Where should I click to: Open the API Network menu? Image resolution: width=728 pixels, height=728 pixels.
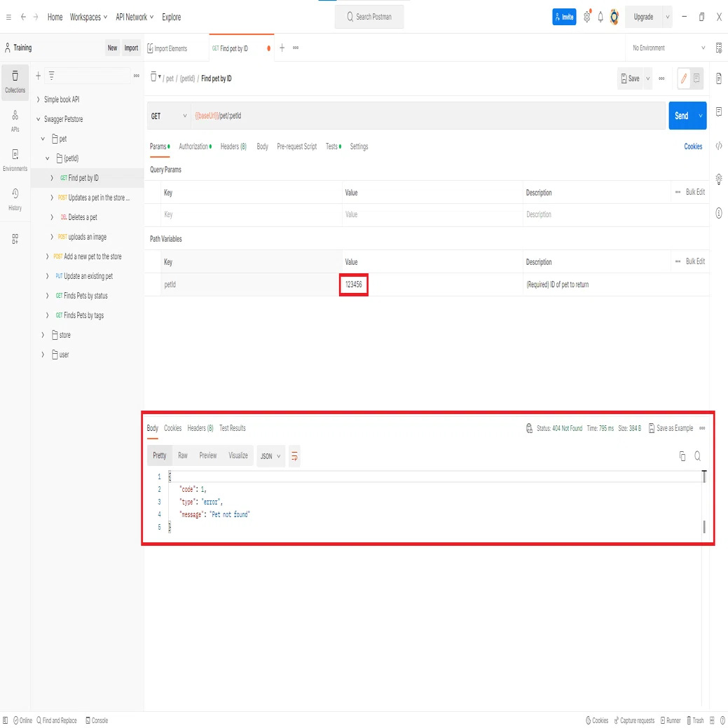[x=135, y=18]
